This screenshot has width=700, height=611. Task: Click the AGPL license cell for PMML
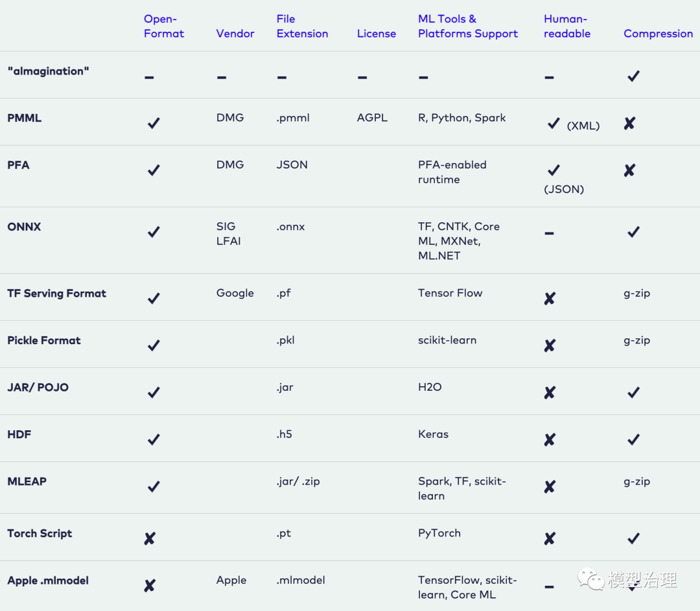coord(372,118)
